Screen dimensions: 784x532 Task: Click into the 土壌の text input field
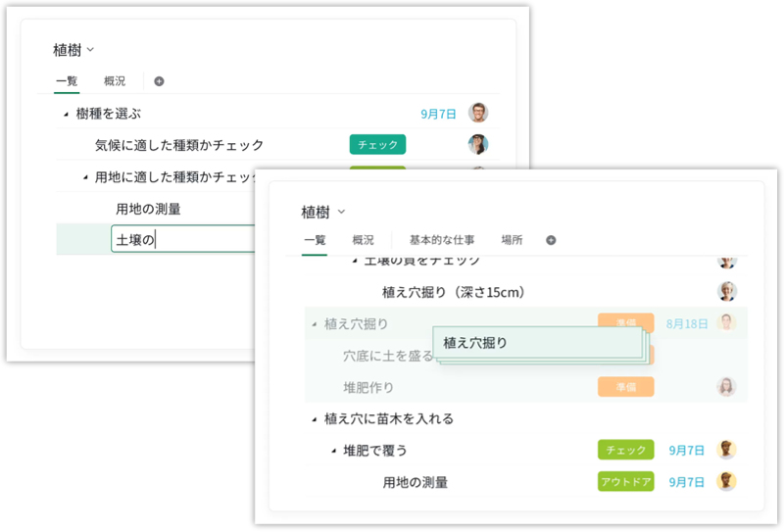183,239
